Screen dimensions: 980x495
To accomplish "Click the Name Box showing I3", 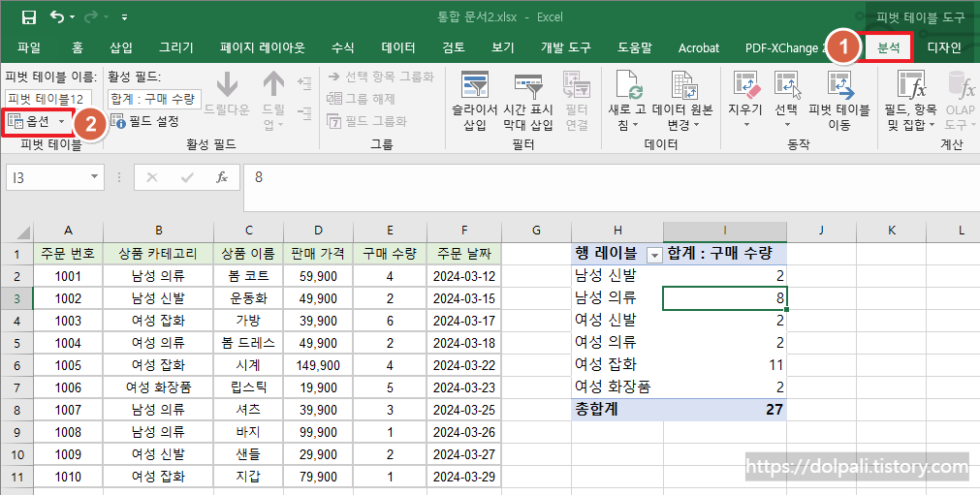I will 47,177.
